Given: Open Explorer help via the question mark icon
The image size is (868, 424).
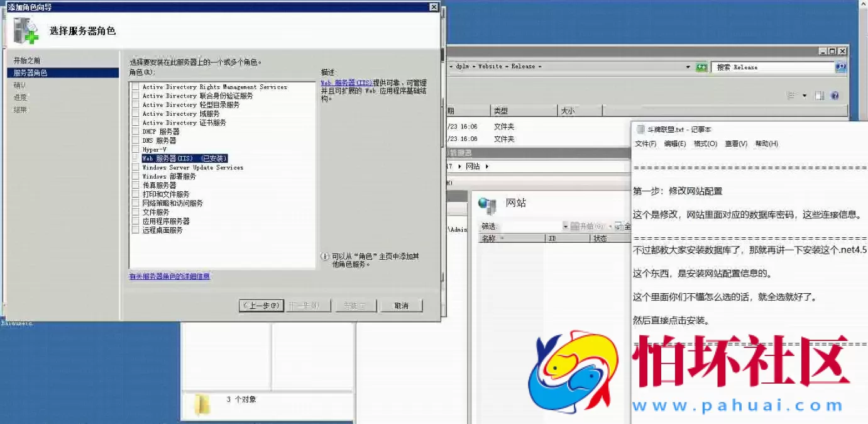Looking at the screenshot, I should point(835,96).
